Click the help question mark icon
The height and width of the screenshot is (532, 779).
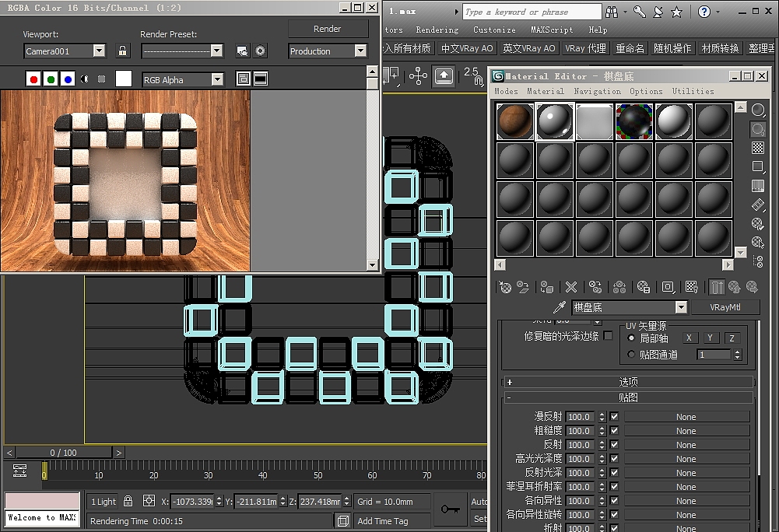coord(704,12)
